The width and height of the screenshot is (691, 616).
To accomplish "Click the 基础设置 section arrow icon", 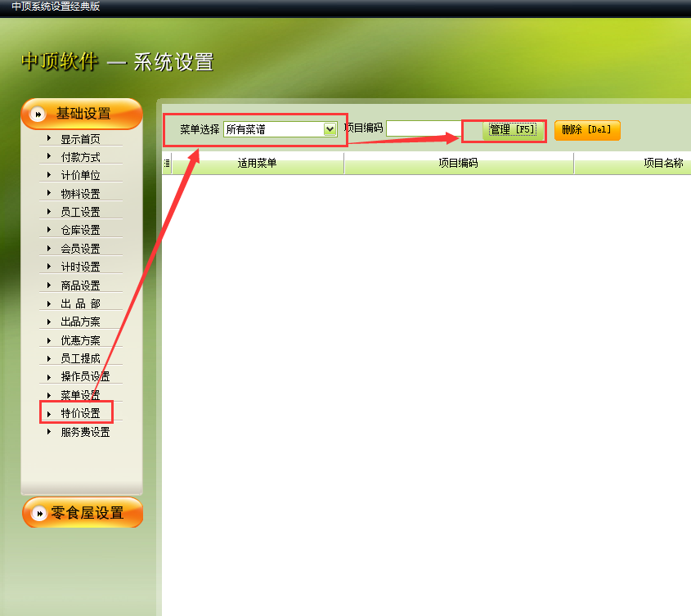I will (37, 115).
